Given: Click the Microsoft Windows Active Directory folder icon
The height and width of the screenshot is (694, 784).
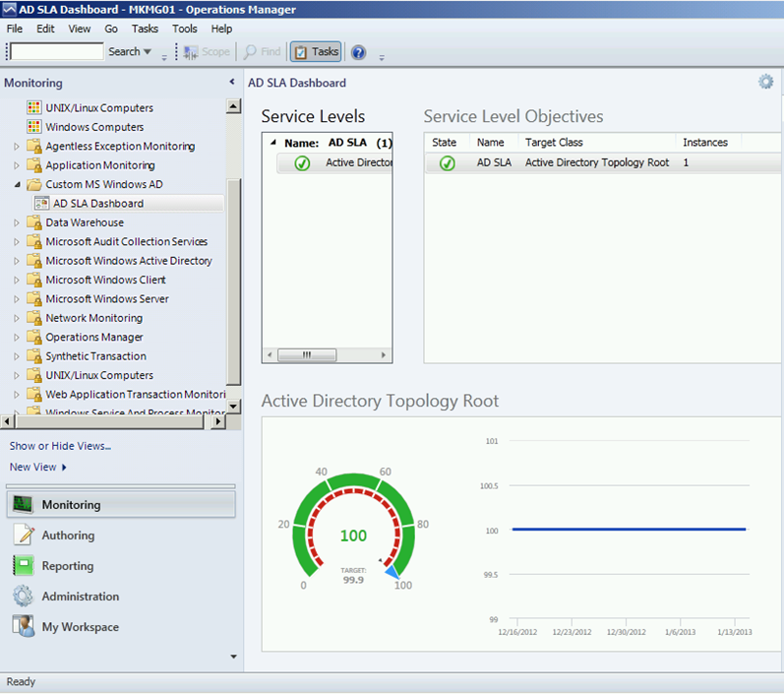Looking at the screenshot, I should click(x=34, y=260).
